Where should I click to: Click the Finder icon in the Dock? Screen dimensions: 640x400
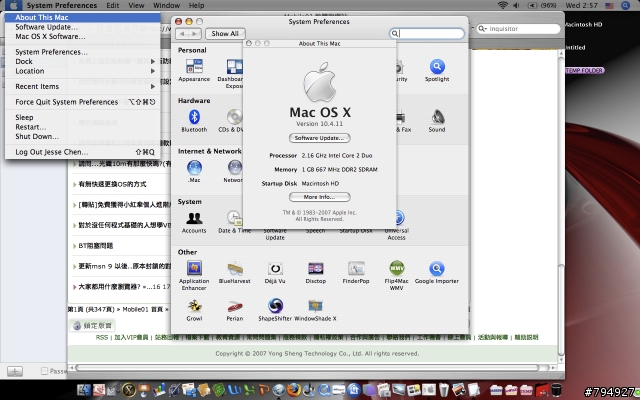[84, 390]
